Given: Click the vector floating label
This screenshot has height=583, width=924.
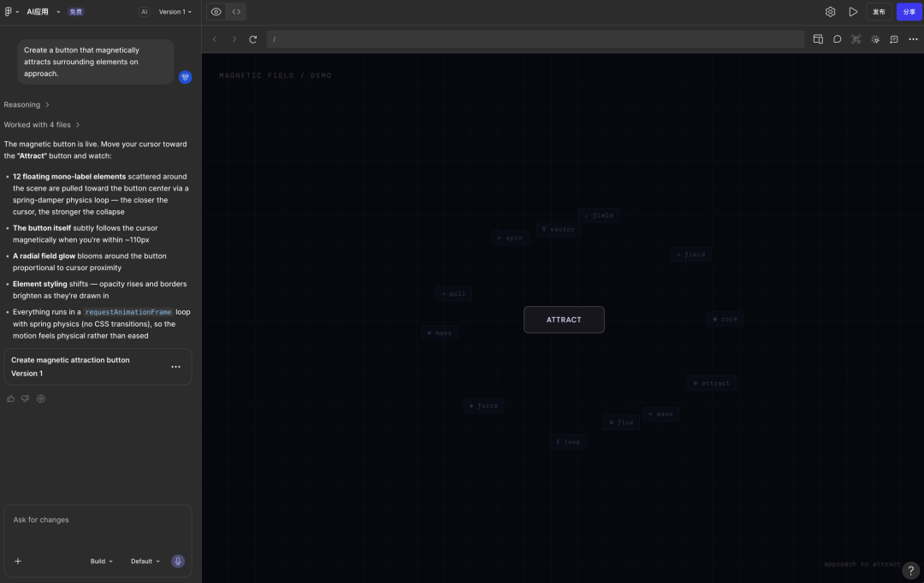Looking at the screenshot, I should [558, 230].
